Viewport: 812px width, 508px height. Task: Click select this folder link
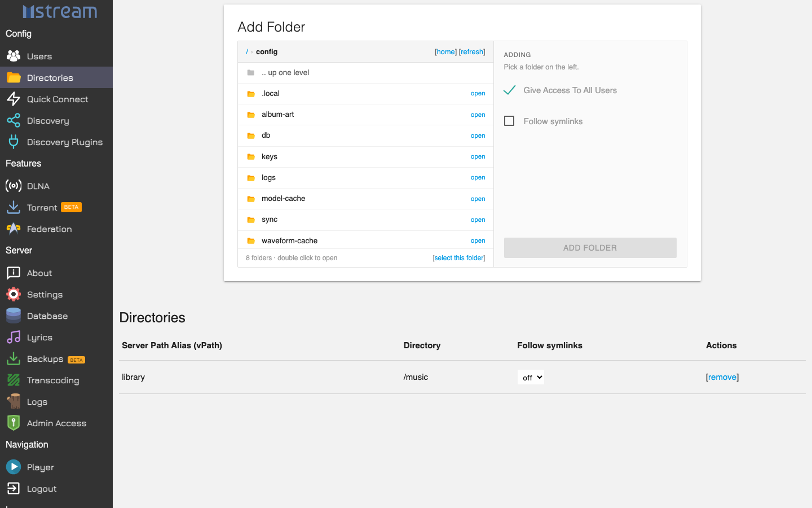pos(459,258)
